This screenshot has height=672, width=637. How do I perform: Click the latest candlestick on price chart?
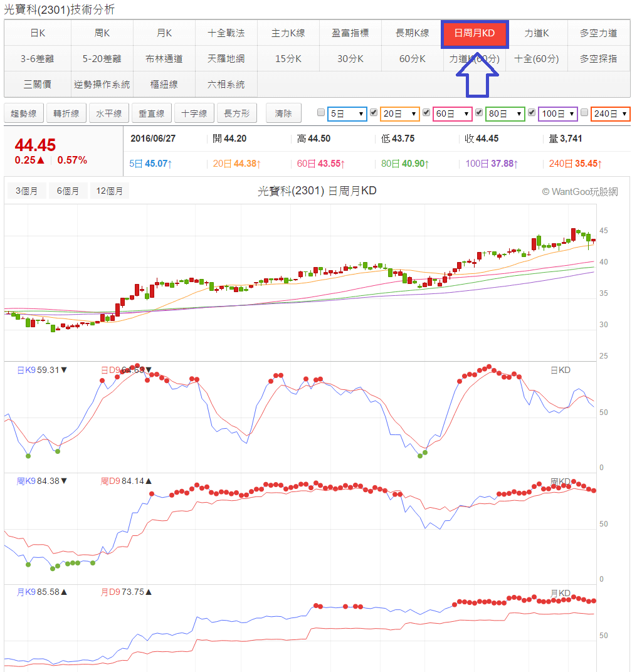593,241
